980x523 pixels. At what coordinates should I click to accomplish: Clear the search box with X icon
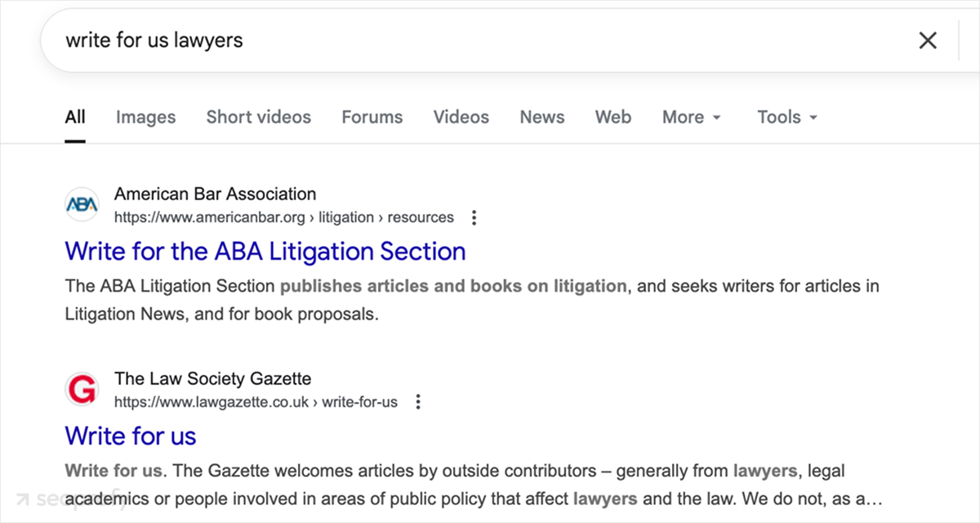click(x=928, y=41)
